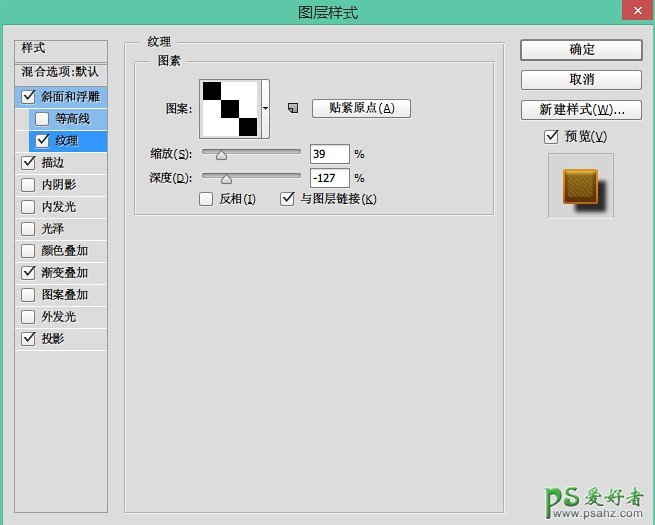Open the 光泽 style settings
655x525 pixels.
[x=53, y=229]
